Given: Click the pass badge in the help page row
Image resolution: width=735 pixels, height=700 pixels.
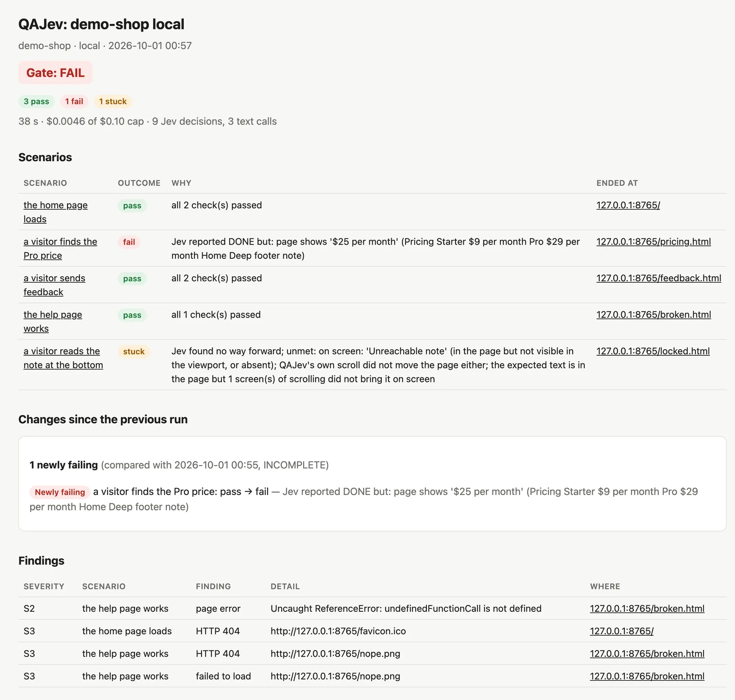Looking at the screenshot, I should 132,315.
